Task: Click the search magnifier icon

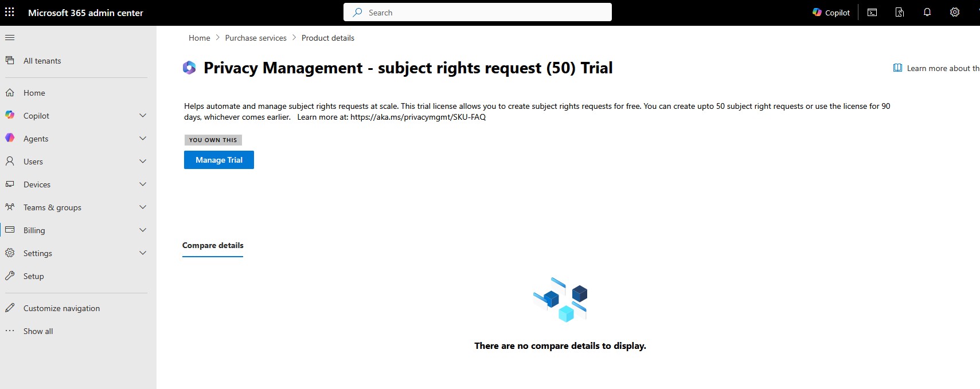Action: click(x=358, y=12)
